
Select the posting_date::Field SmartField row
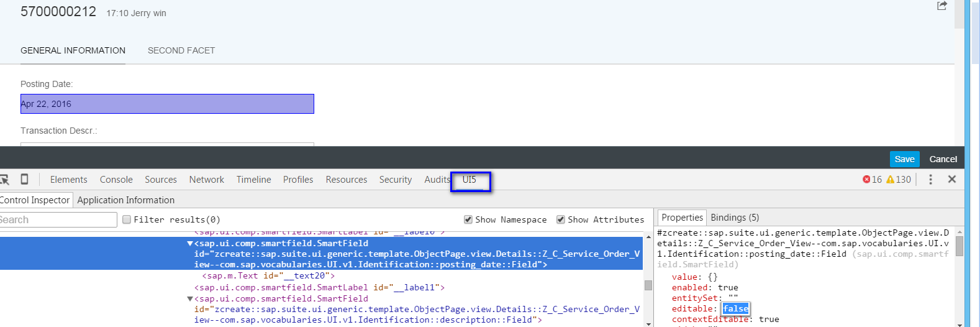pos(321,253)
